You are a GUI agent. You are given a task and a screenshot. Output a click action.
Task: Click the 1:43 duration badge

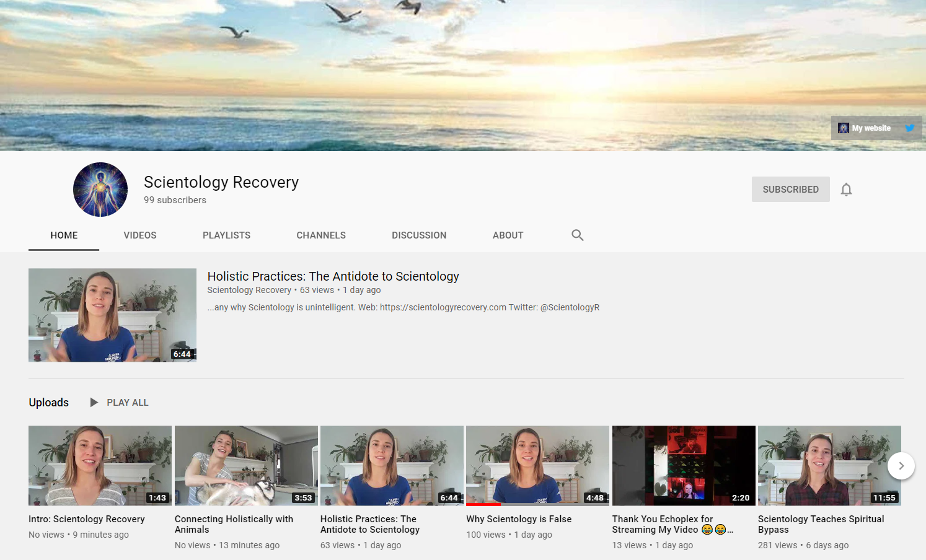(157, 497)
